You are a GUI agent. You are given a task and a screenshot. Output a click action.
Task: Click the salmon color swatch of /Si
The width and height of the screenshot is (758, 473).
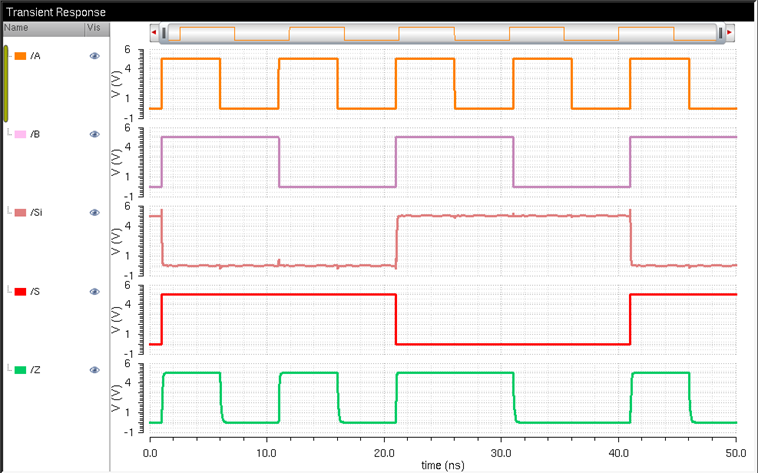pyautogui.click(x=20, y=213)
